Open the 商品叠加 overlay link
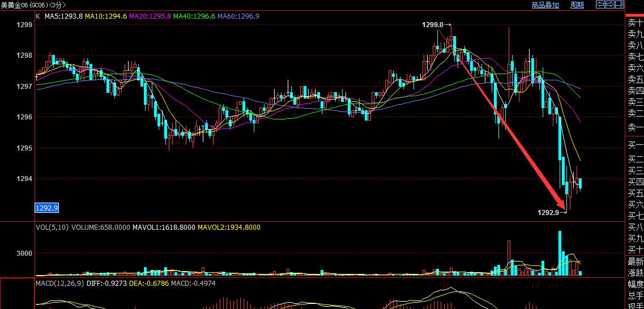 point(545,5)
